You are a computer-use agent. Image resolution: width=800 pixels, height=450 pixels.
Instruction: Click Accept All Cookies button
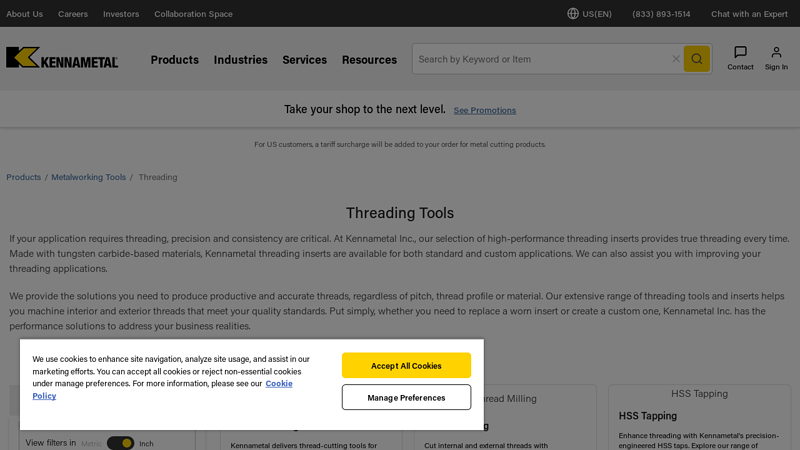point(406,366)
